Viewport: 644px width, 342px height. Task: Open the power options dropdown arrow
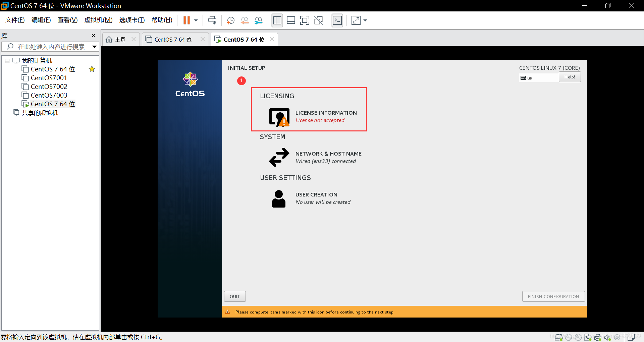(196, 20)
